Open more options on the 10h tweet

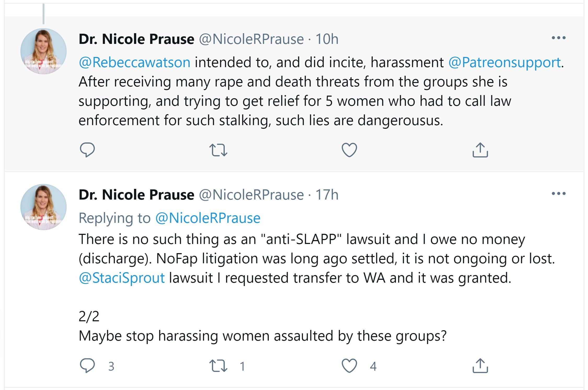558,38
